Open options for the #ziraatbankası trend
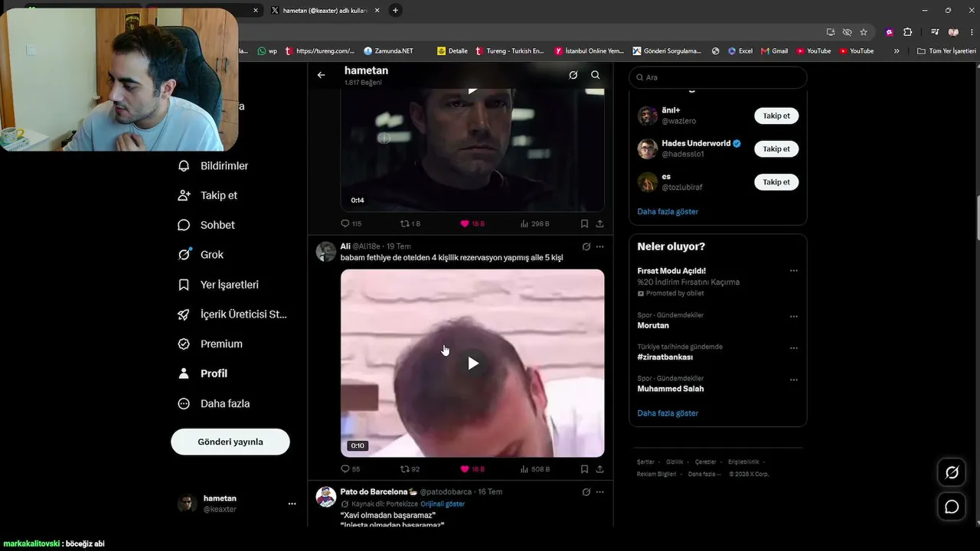This screenshot has height=551, width=980. point(794,347)
